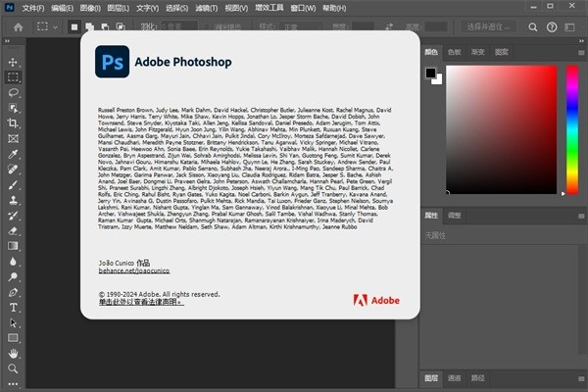588x392 pixels.
Task: Switch to the Channels tab
Action: point(454,378)
